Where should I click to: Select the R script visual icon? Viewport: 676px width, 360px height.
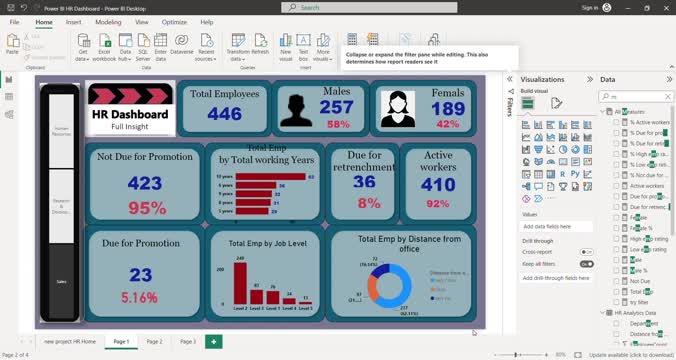point(563,174)
